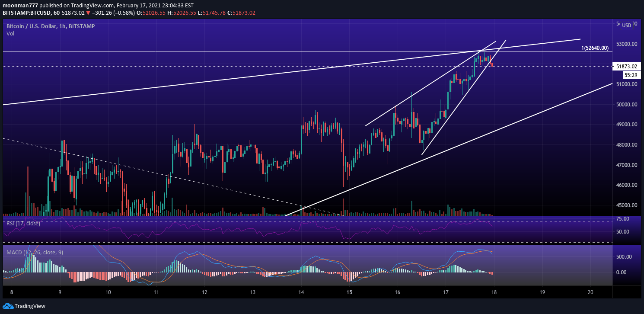This screenshot has width=644, height=314.
Task: Click the Bitcoin / U.S. Dollar chart title
Action: coord(51,26)
